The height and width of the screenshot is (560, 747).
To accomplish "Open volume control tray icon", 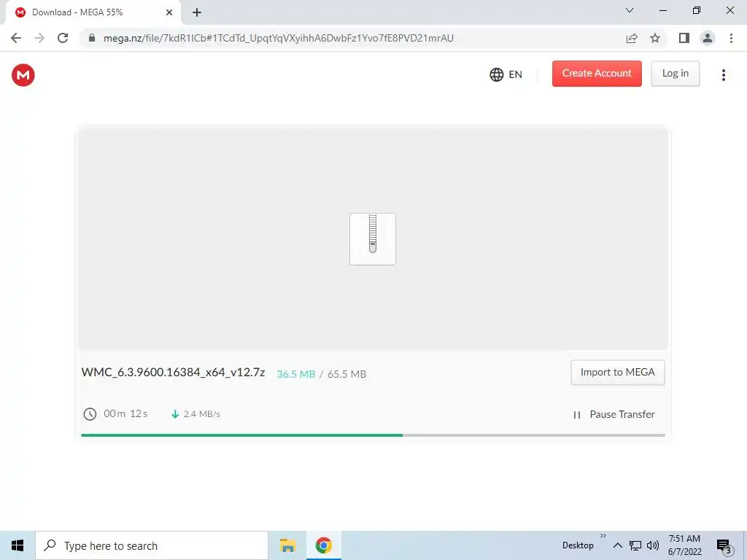I will click(653, 545).
